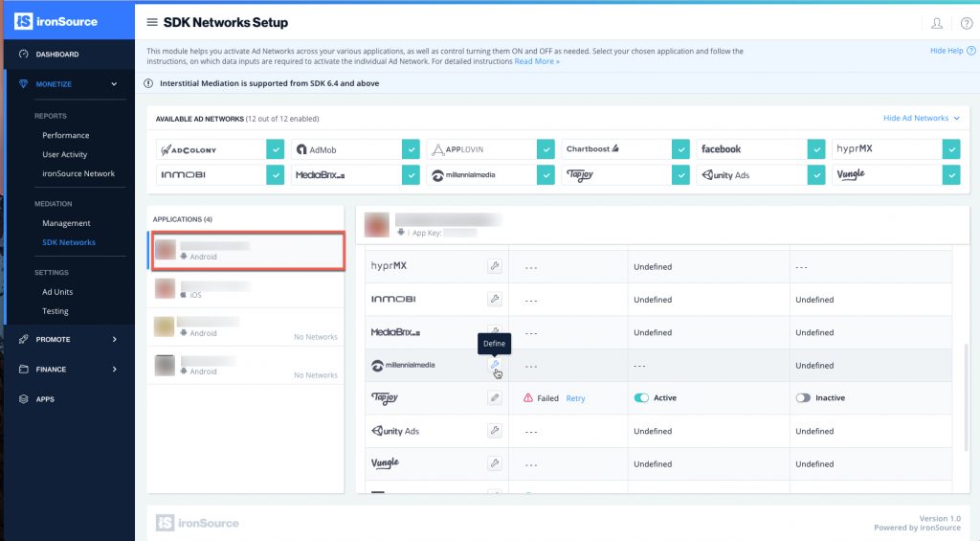
Task: Open Dashboard in sidebar
Action: coord(57,55)
